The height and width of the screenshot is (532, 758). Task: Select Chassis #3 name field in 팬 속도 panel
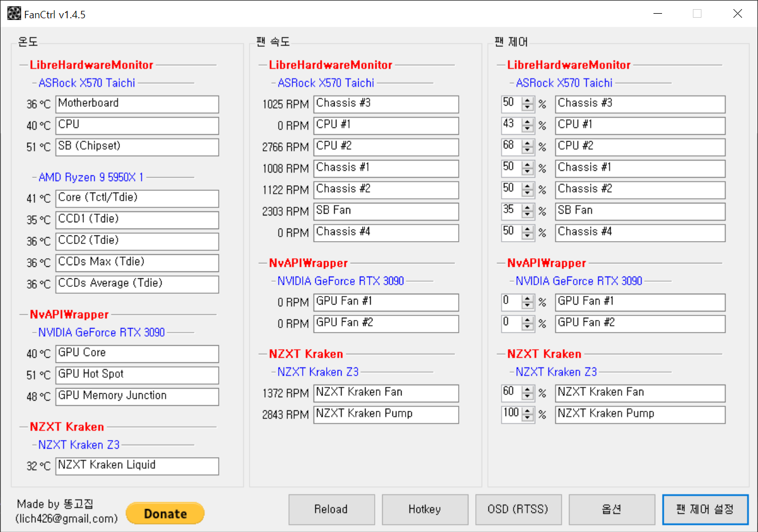point(386,104)
